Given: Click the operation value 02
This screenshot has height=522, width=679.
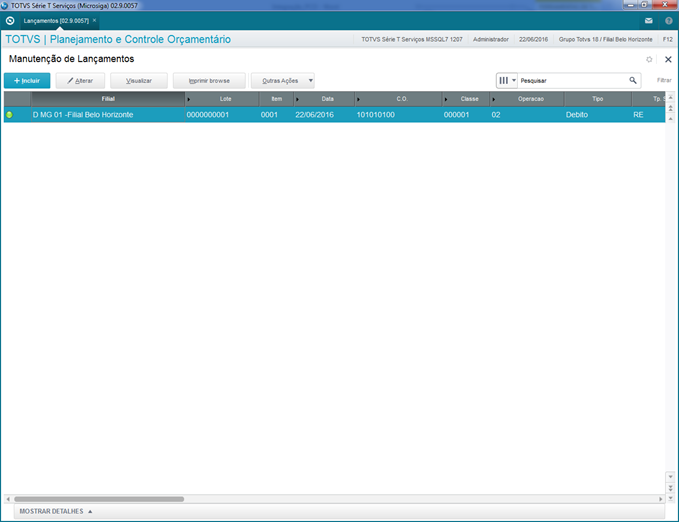Looking at the screenshot, I should [x=496, y=115].
